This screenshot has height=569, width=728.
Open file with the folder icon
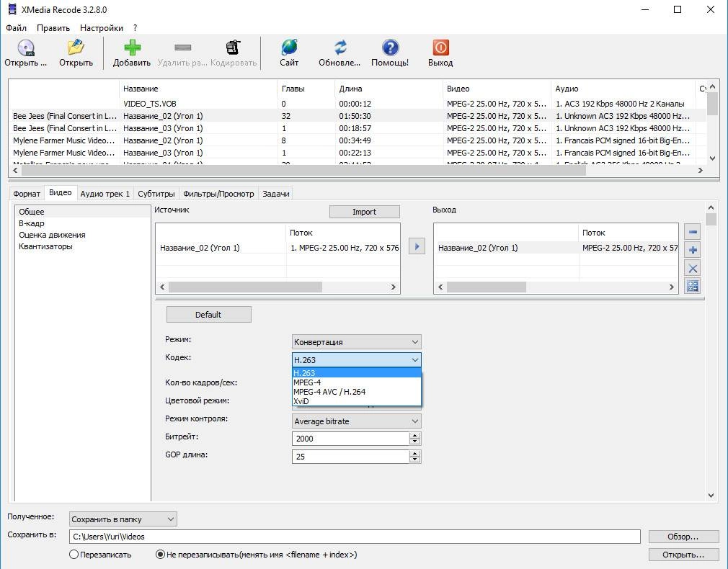pos(76,48)
